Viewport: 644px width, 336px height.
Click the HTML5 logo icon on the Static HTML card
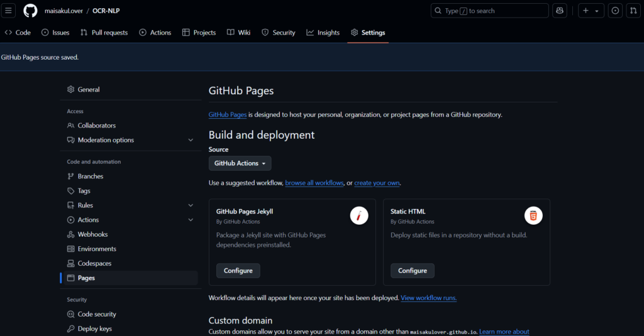(x=533, y=215)
